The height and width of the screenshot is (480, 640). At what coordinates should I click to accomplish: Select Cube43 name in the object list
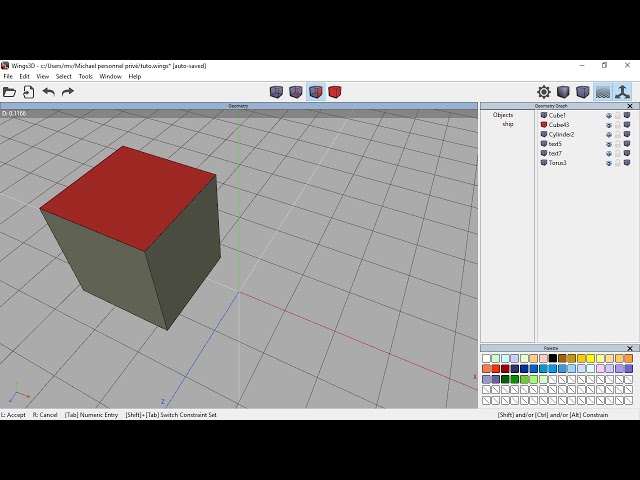(x=559, y=125)
